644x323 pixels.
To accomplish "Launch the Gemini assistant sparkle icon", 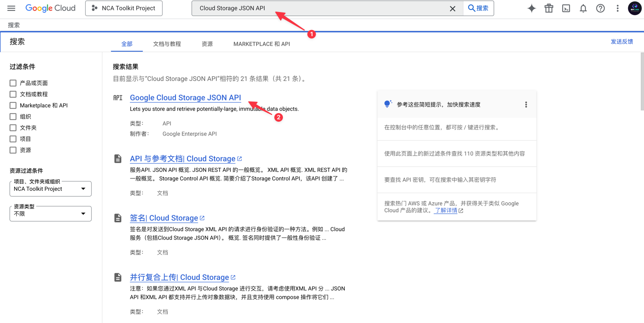I will click(x=531, y=8).
